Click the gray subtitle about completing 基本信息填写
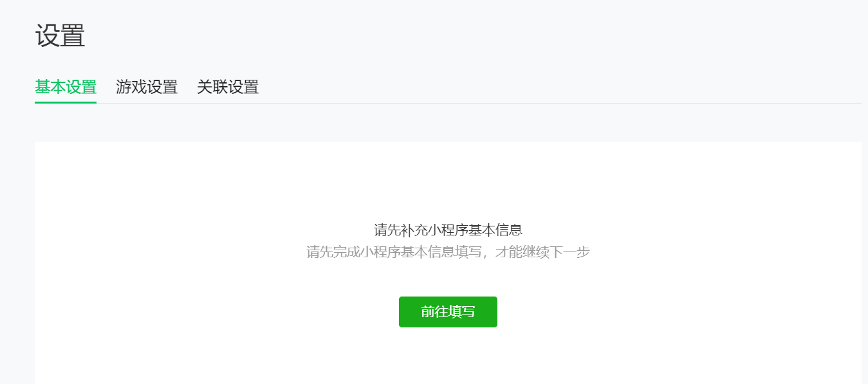The image size is (868, 384). (448, 252)
